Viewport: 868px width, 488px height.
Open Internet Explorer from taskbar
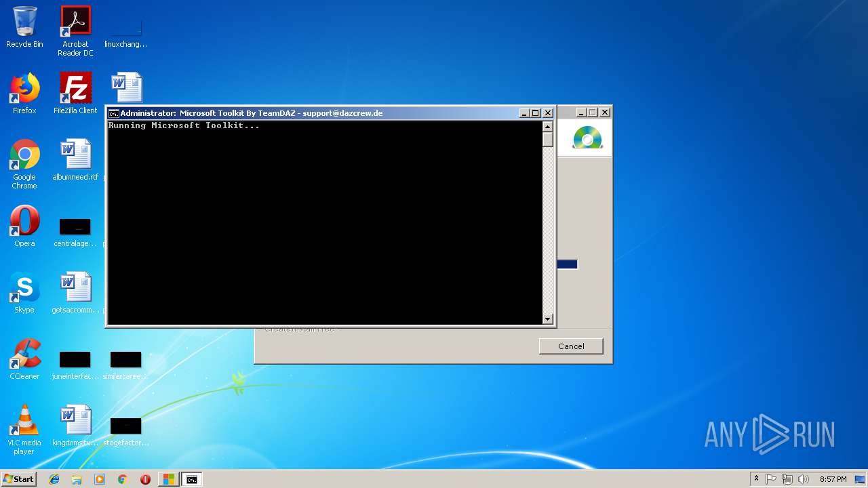pos(54,479)
